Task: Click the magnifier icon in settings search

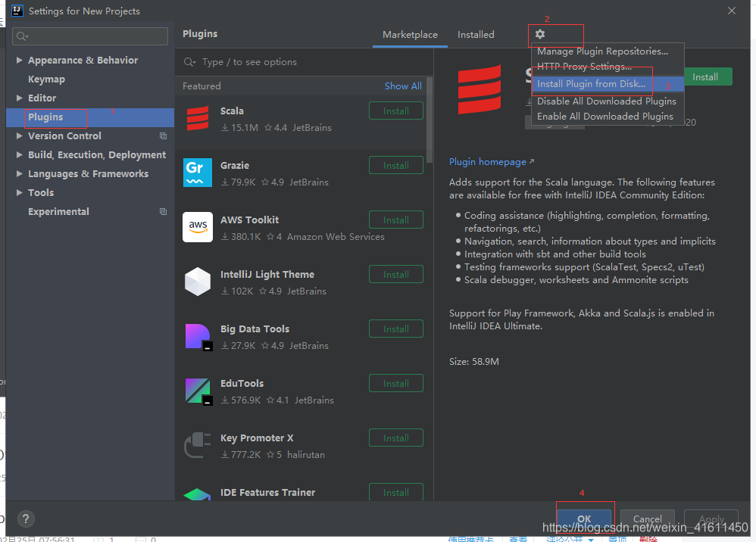Action: tap(22, 36)
